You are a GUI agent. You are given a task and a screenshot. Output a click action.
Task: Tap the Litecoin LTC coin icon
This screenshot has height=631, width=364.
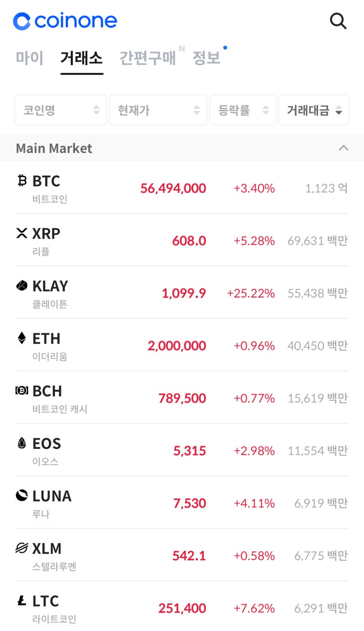coord(22,601)
